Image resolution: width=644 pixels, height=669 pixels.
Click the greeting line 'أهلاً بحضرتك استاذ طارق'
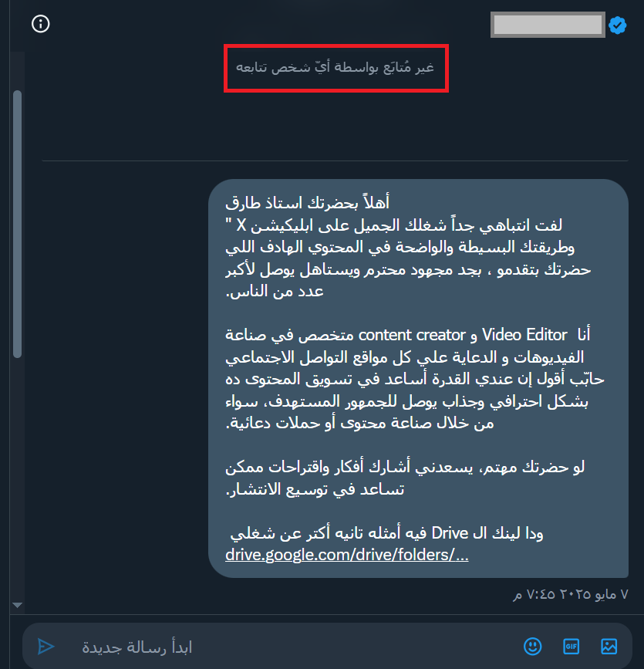[308, 202]
